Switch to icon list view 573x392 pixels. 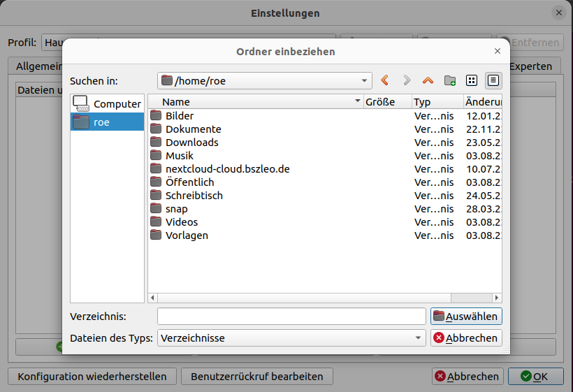pos(472,80)
